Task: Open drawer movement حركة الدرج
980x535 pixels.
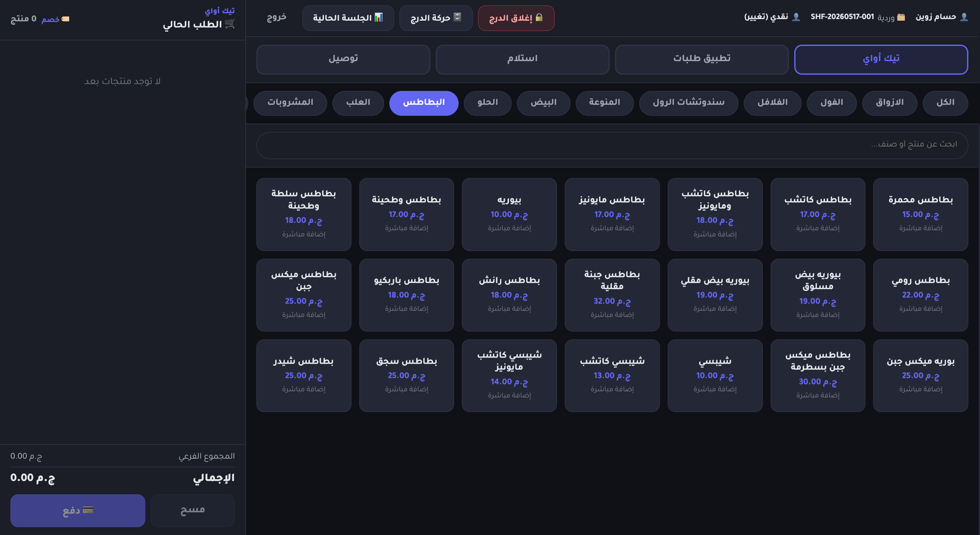Action: coord(435,18)
